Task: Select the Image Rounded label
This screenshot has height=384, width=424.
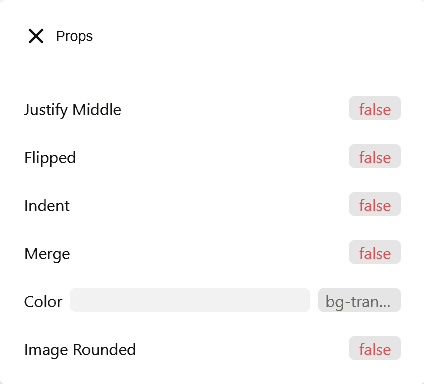Action: 80,350
